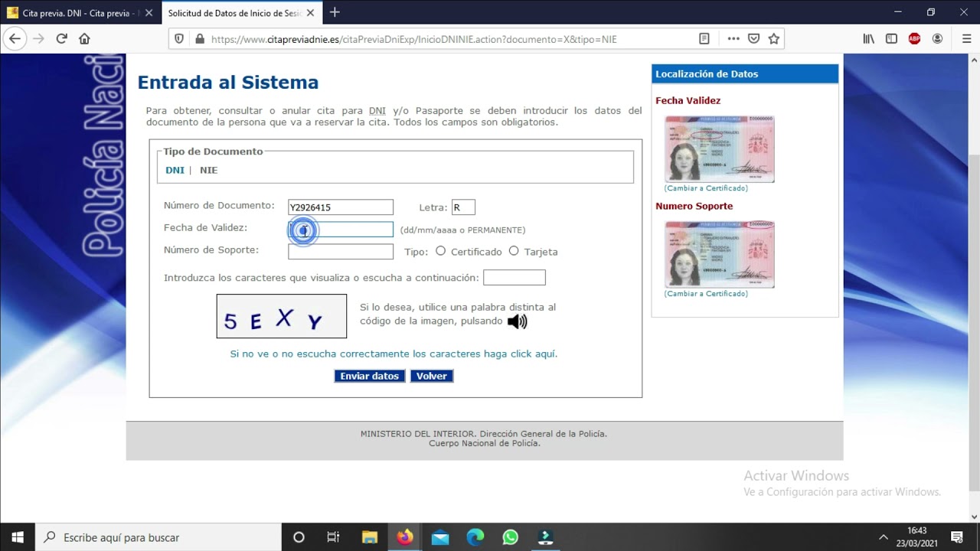This screenshot has width=980, height=551.
Task: Click the captcha image 5EXY
Action: (x=282, y=316)
